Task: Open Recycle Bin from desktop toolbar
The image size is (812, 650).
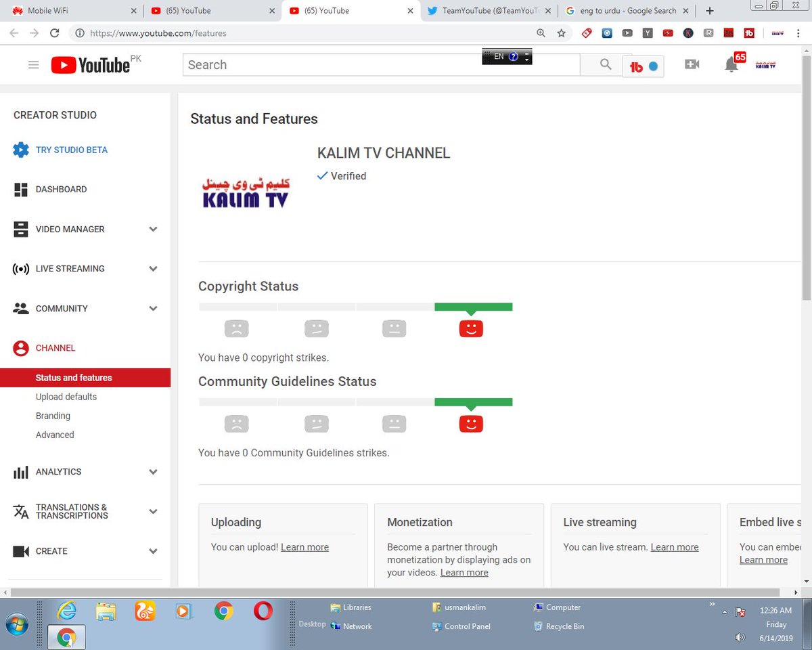Action: (x=559, y=626)
